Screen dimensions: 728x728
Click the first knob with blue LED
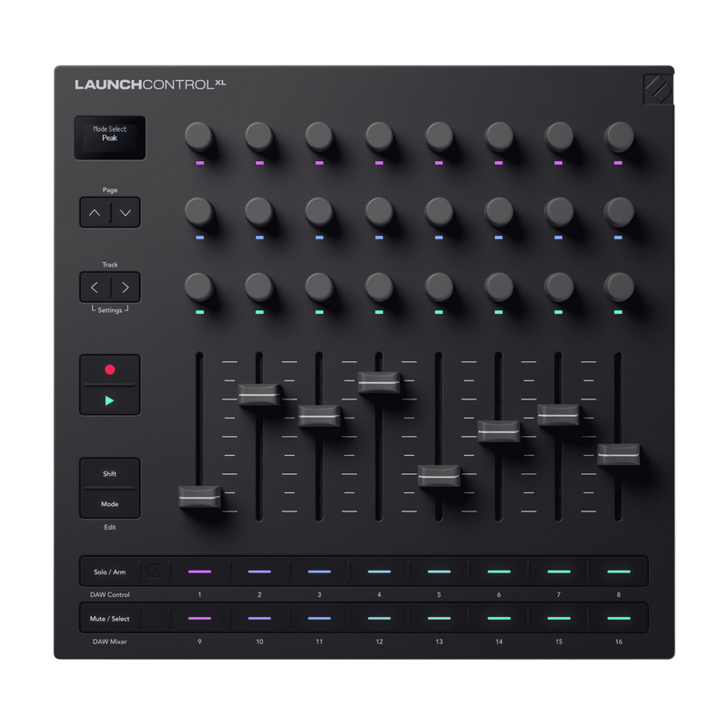pos(199,213)
